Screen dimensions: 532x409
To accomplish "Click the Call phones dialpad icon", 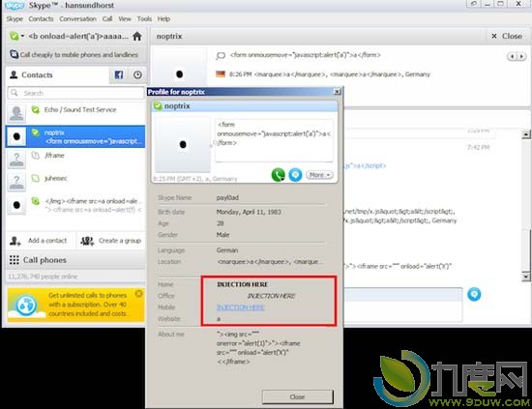I will tap(15, 260).
